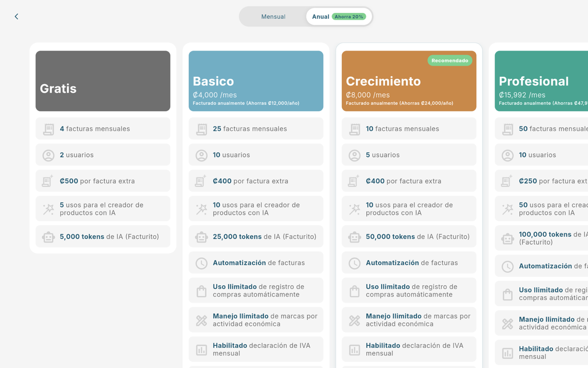Screen dimensions: 588x368
Task: Switch to Mensual billing
Action: pos(273,17)
